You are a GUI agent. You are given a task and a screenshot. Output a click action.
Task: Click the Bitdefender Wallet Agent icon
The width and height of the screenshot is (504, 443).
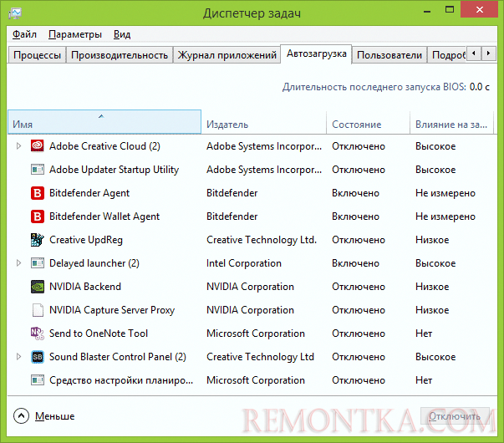coord(38,216)
